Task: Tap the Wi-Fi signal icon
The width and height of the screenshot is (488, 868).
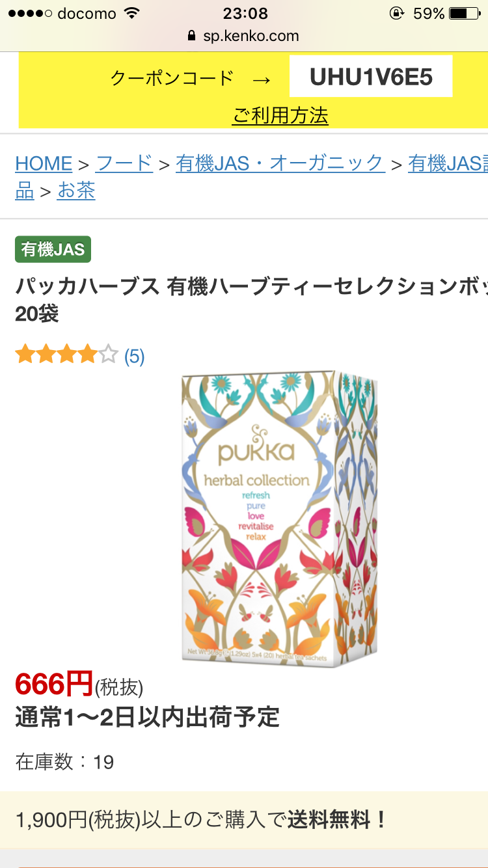Action: click(x=132, y=14)
